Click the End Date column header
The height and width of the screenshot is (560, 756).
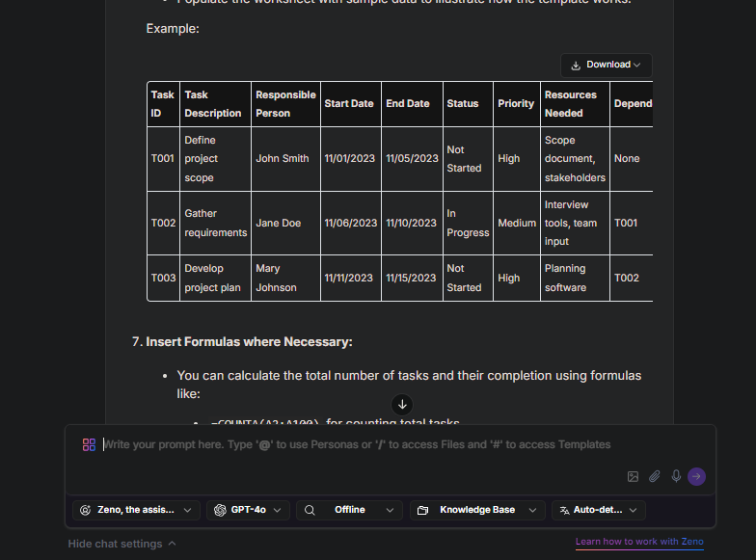click(x=413, y=104)
